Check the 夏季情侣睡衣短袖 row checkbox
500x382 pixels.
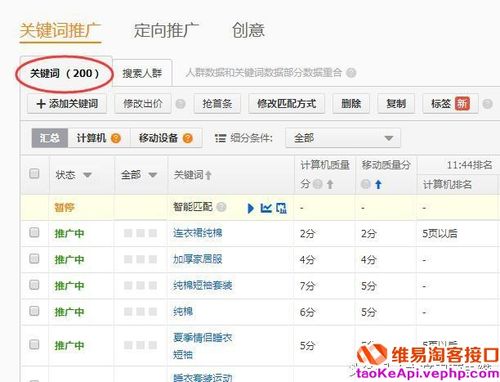34,345
